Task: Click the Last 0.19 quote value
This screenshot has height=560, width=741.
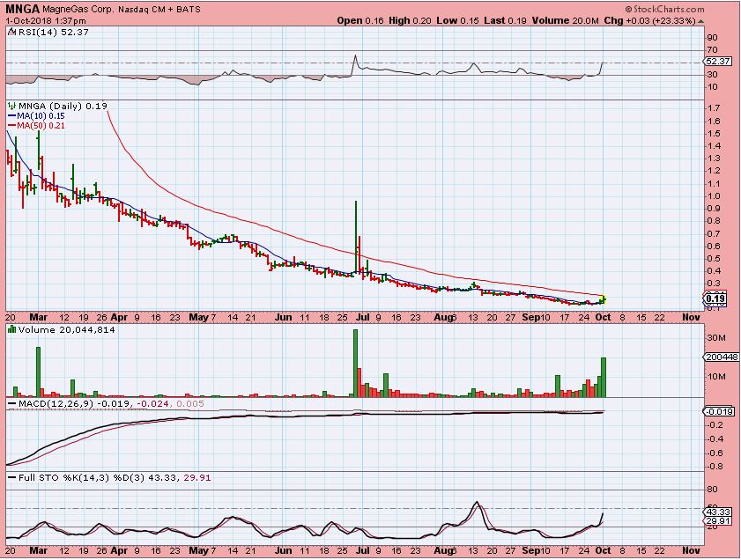Action: point(505,21)
